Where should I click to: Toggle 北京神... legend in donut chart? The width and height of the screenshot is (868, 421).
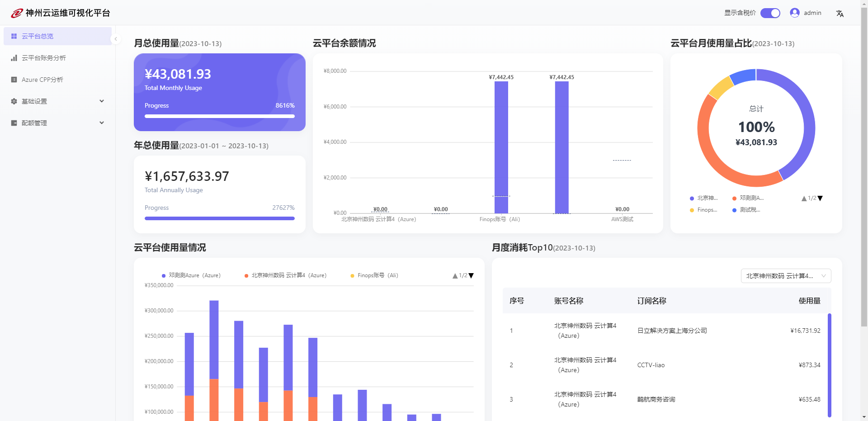[704, 198]
